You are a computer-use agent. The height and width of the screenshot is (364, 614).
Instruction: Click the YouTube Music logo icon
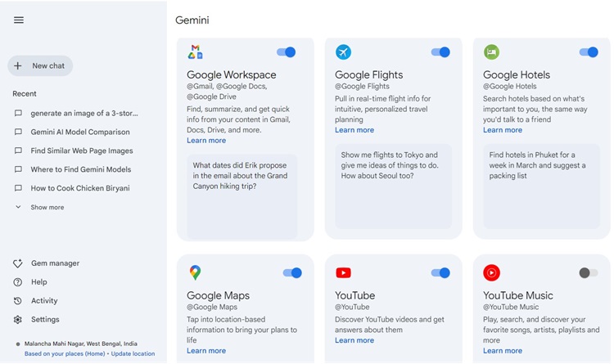click(491, 273)
